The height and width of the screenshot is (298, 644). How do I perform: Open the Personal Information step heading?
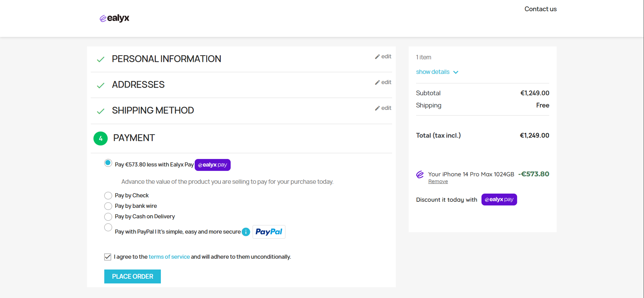coord(166,59)
